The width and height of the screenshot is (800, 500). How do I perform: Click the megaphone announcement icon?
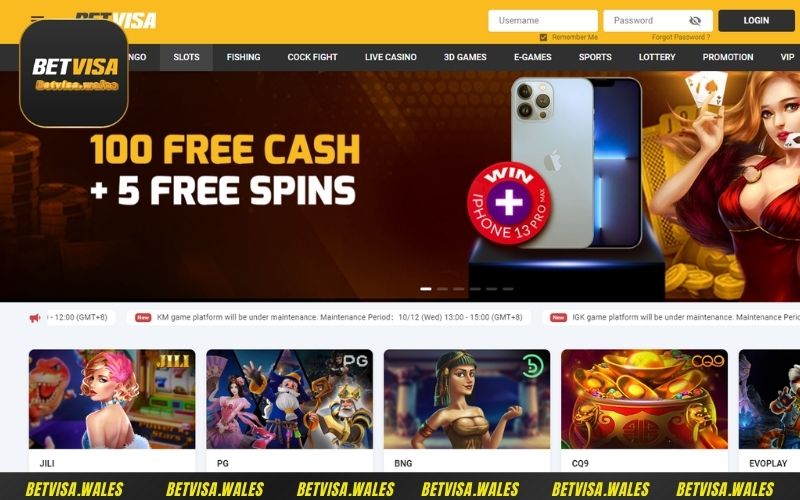(x=35, y=318)
